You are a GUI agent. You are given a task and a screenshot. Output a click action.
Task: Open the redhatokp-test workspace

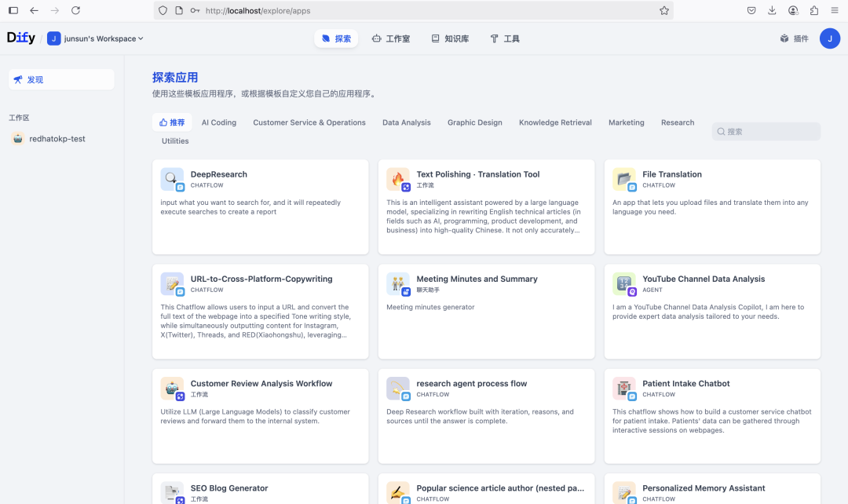point(55,138)
